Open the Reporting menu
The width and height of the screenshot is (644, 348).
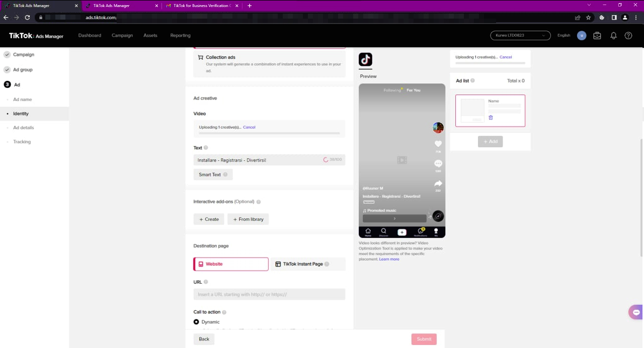click(x=180, y=36)
